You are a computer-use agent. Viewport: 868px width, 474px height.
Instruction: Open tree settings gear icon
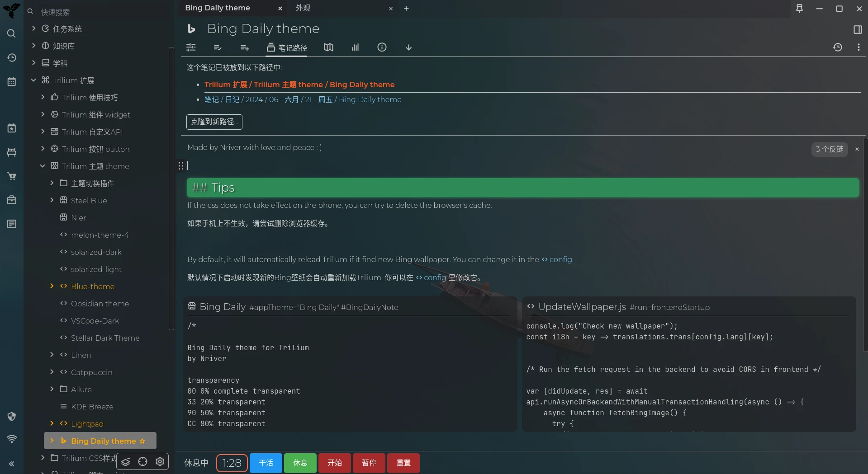pyautogui.click(x=160, y=461)
